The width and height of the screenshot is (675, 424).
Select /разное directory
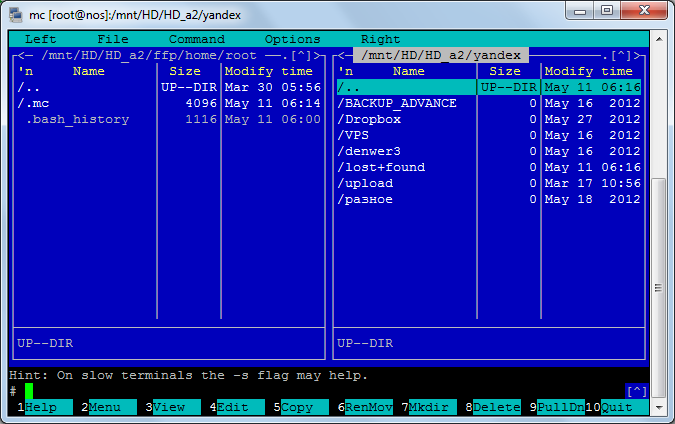(407, 199)
